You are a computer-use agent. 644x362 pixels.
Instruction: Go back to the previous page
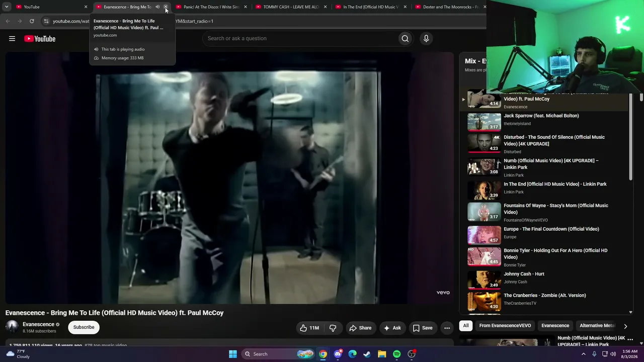8,21
